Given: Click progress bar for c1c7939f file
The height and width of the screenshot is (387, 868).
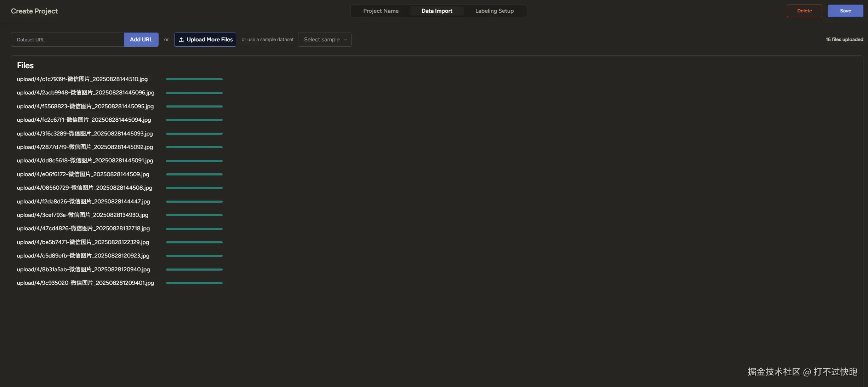Looking at the screenshot, I should pos(194,79).
